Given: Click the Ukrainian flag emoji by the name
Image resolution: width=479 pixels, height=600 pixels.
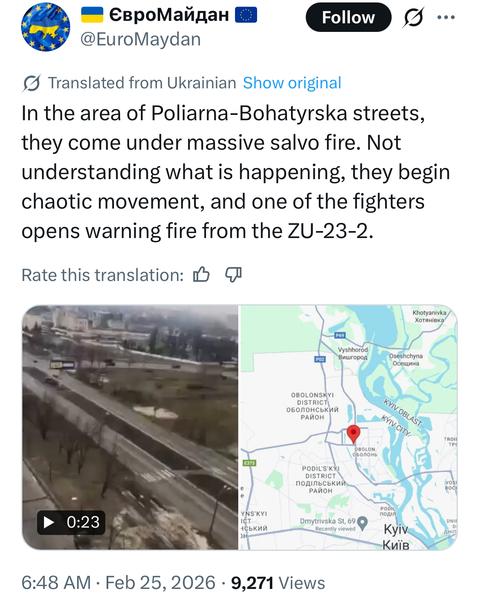Looking at the screenshot, I should pyautogui.click(x=92, y=15).
